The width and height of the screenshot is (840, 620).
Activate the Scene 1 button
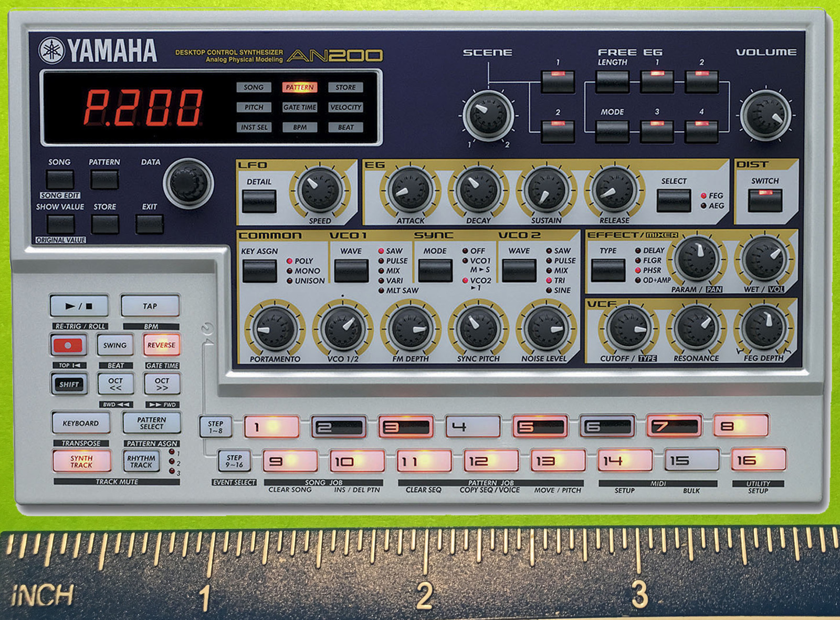(558, 82)
